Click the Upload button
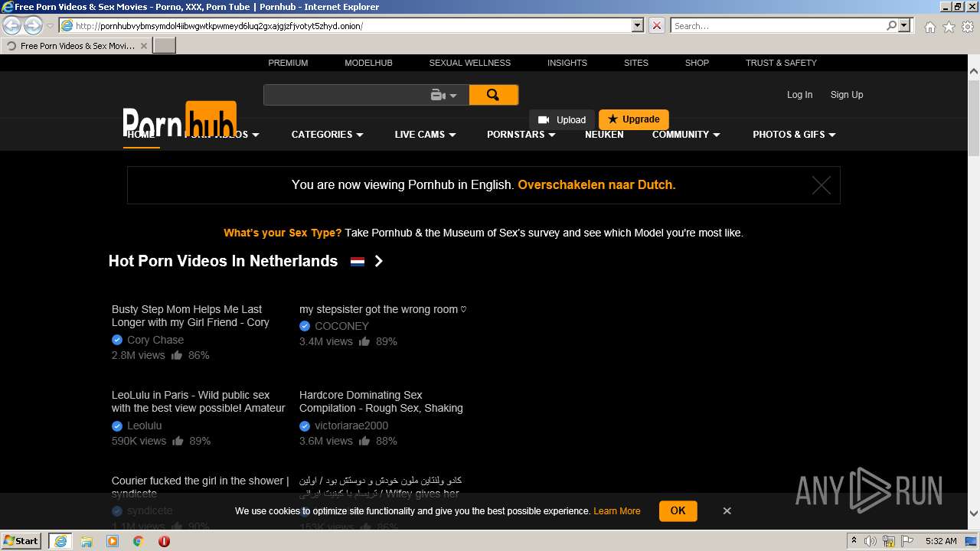 tap(562, 120)
